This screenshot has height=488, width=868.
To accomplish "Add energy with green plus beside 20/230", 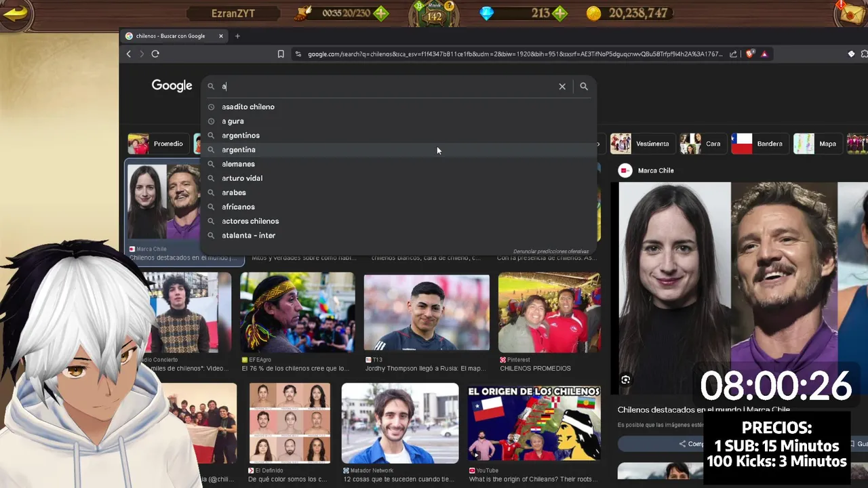I will [x=381, y=14].
